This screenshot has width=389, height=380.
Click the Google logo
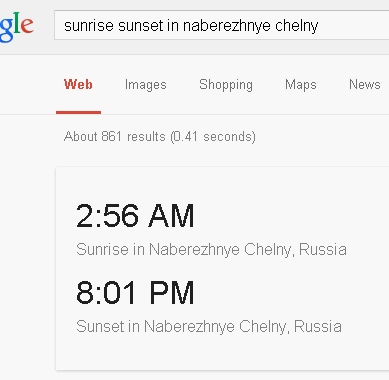click(x=17, y=27)
